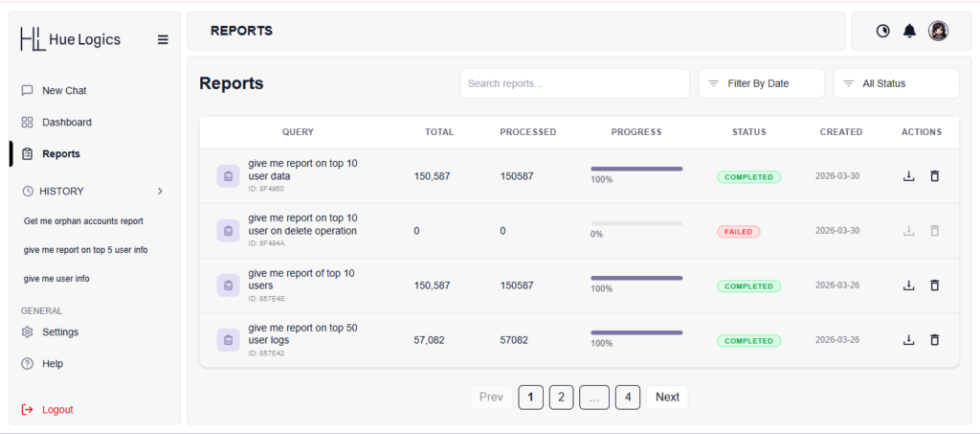Open the Filter By Date dropdown

761,83
